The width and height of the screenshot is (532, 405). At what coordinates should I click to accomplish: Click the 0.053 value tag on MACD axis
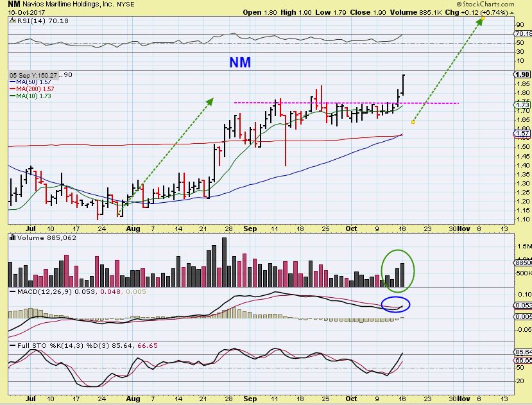pos(523,305)
